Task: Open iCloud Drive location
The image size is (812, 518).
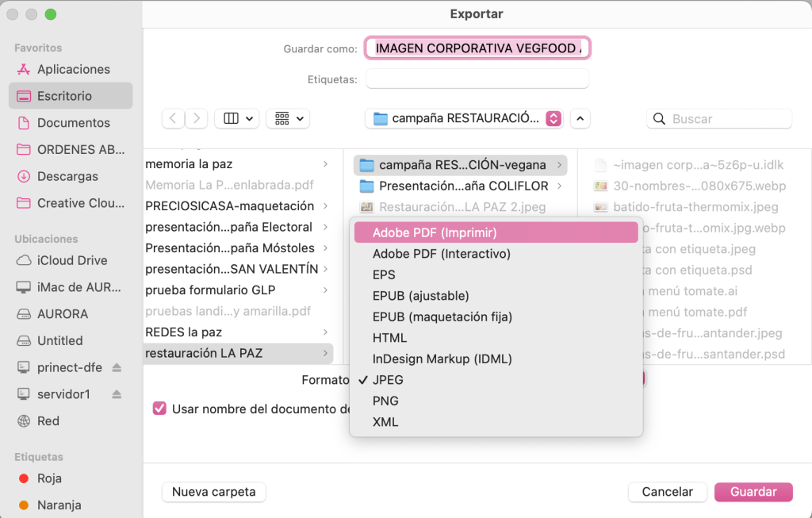Action: click(x=71, y=260)
